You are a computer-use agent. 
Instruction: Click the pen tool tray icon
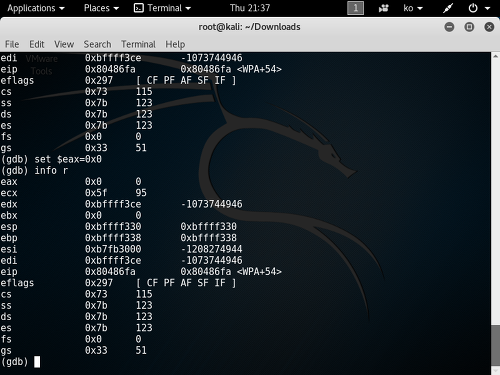click(448, 8)
